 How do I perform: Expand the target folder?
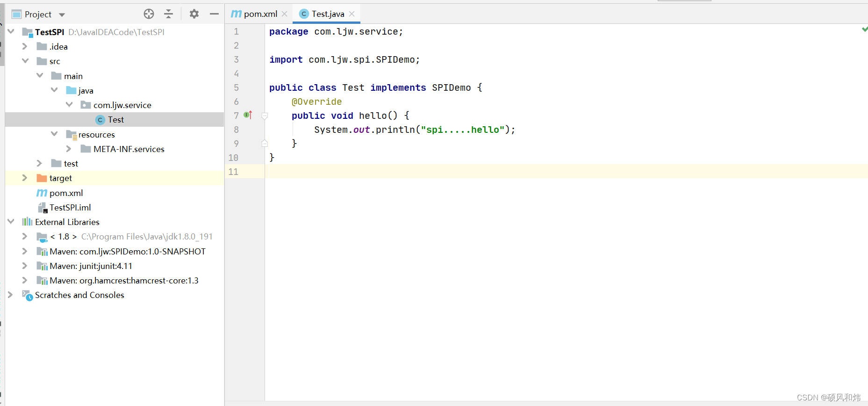[x=25, y=178]
